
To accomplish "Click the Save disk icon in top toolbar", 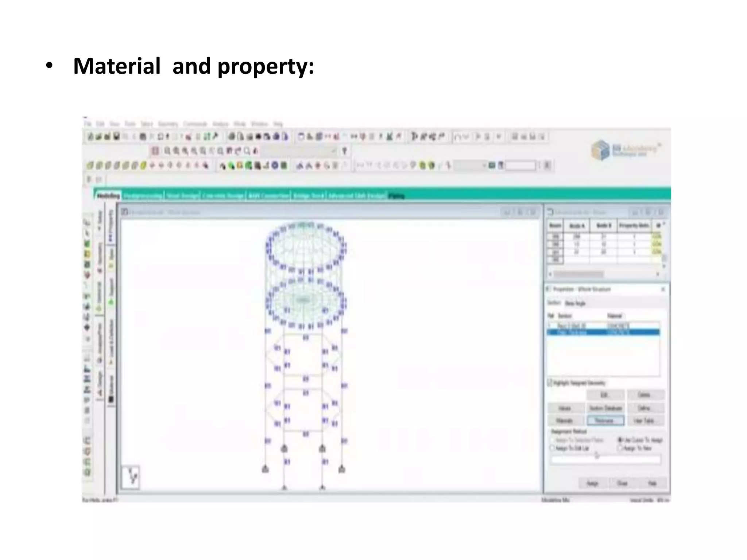I will click(x=116, y=137).
